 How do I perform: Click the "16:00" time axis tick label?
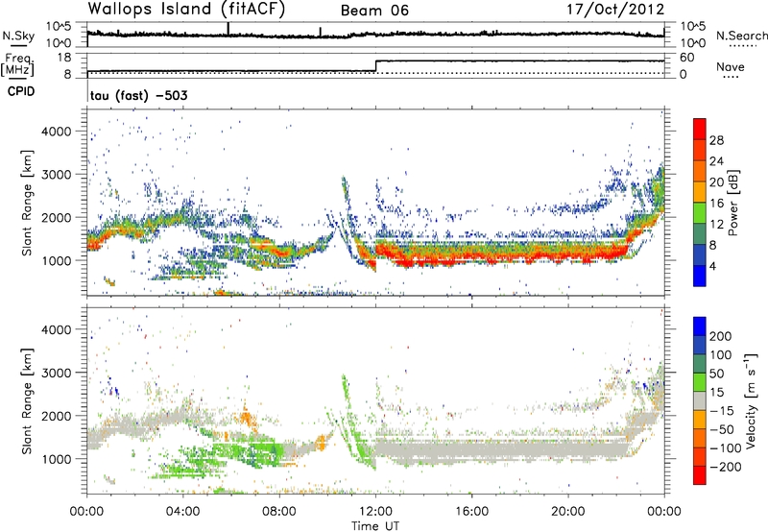(471, 512)
